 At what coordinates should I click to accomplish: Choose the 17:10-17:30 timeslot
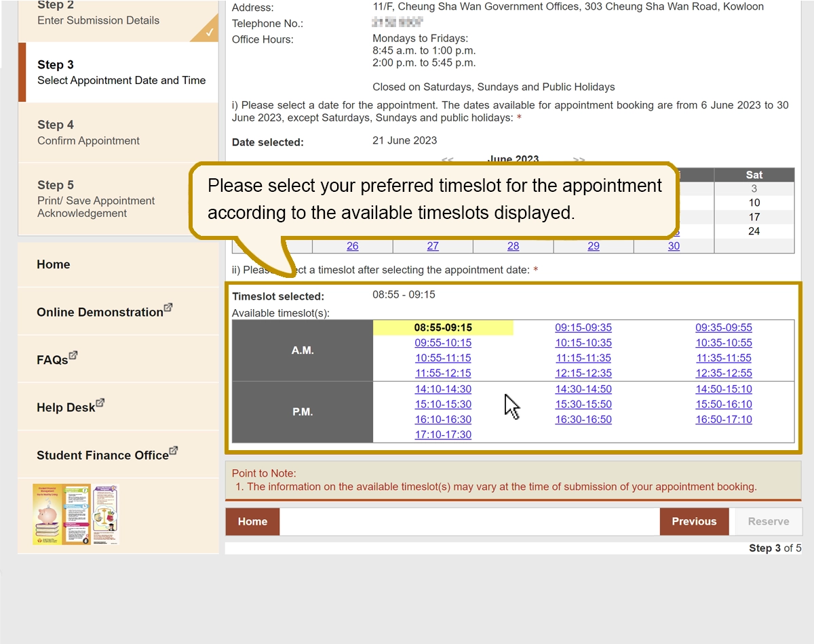pos(443,435)
